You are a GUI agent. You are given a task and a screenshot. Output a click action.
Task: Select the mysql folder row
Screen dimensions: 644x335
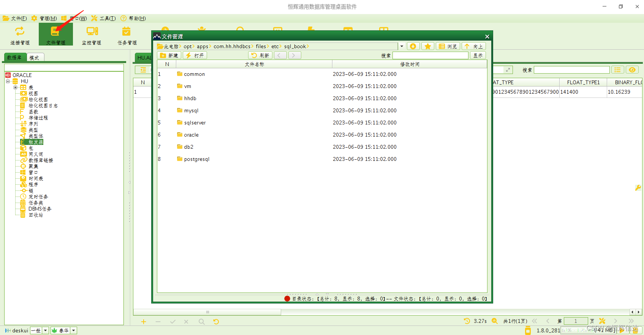click(x=322, y=110)
